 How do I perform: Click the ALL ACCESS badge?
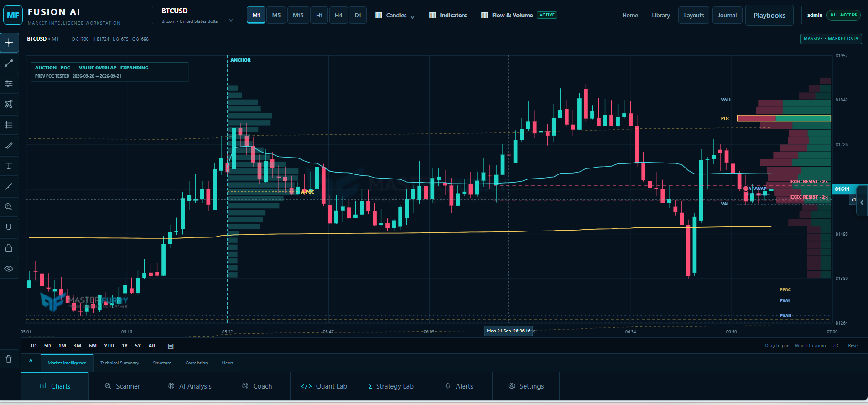(x=843, y=15)
